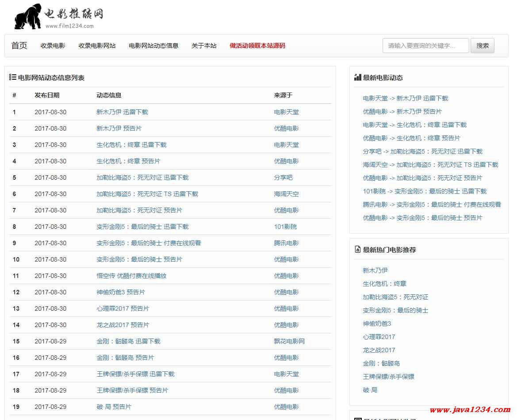Viewport: 517px width, 420px height.
Task: Click date cell 2017-08-29 in row 15
Action: (x=50, y=342)
